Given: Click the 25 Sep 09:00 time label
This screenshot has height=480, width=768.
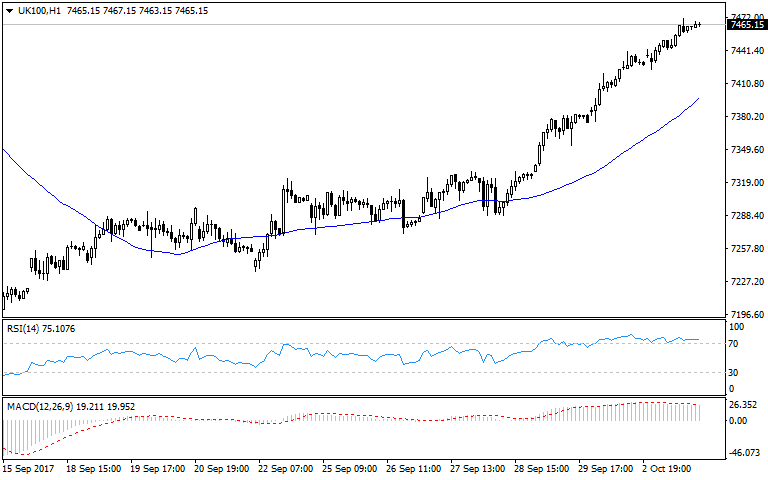Looking at the screenshot, I should (x=349, y=469).
